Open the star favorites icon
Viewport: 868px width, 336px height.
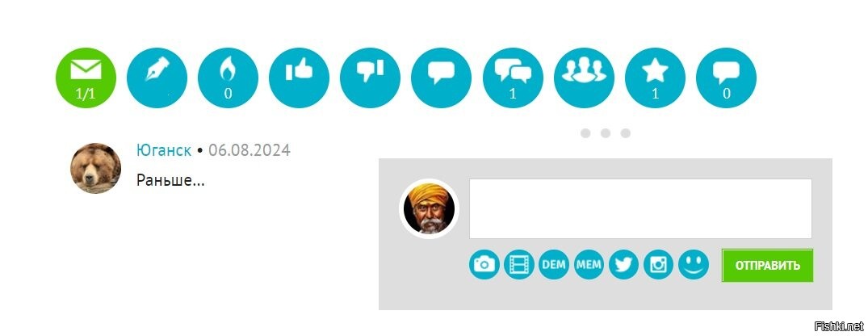point(655,78)
